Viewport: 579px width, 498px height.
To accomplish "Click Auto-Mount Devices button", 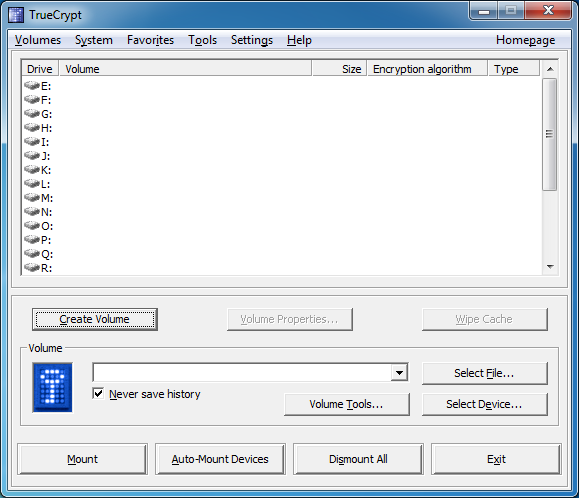I will (220, 459).
